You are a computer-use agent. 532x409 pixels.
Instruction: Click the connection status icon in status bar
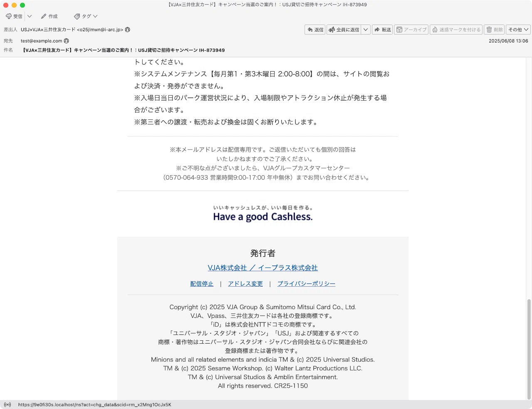pyautogui.click(x=7, y=404)
